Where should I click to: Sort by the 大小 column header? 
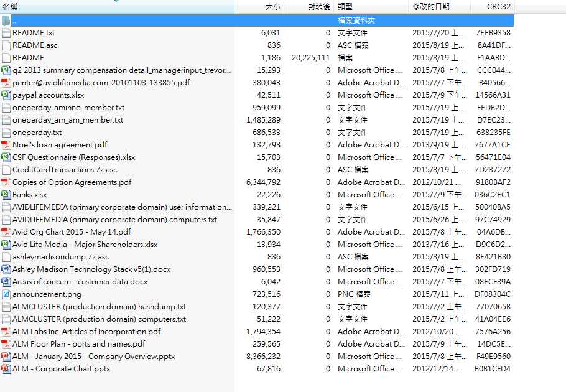click(x=259, y=6)
